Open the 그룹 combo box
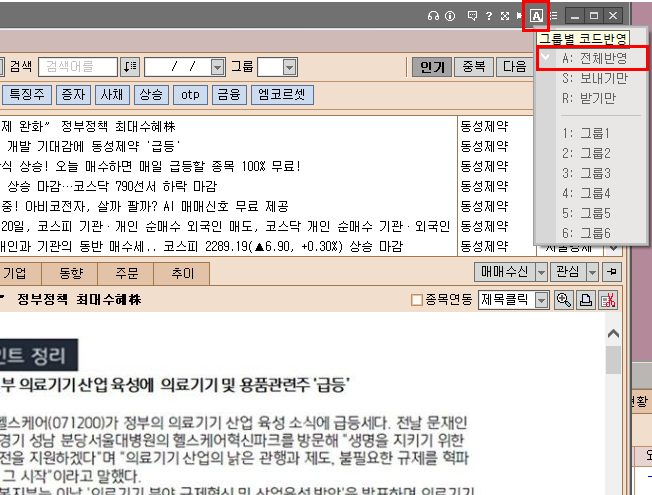 point(277,67)
